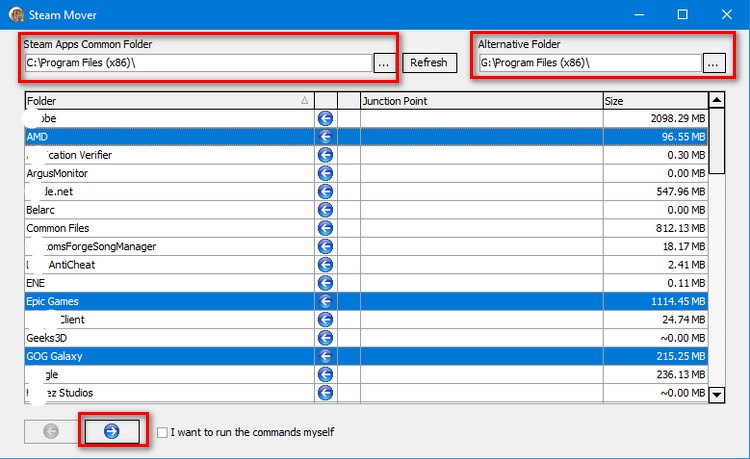Click the blue arrow beside the 24.74 MB row

325,319
